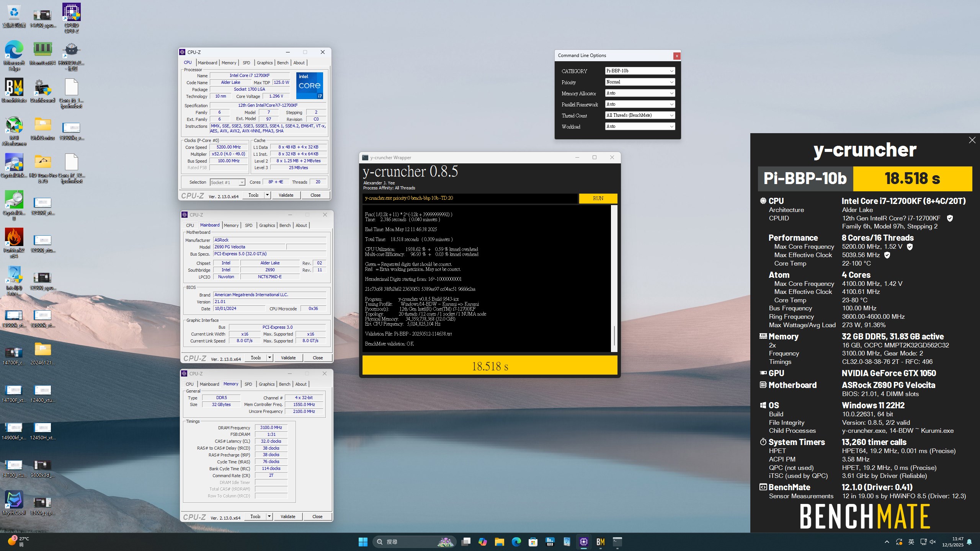
Task: Expand the Memory Allocator dropdown
Action: click(x=640, y=93)
